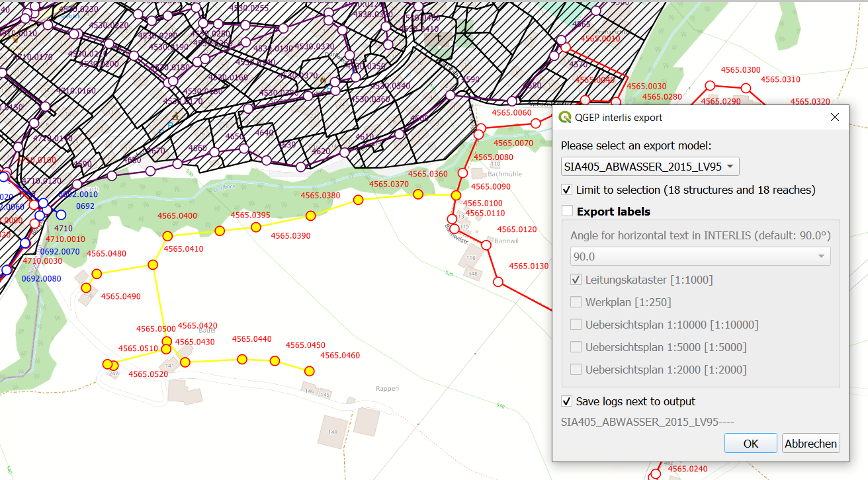Toggle Leitungskataster [1:1000] checkbox
The width and height of the screenshot is (868, 480).
(576, 280)
